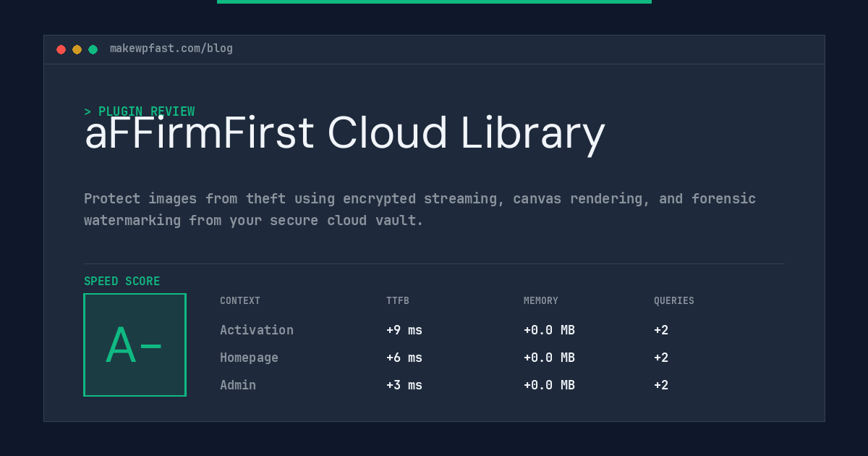Click the SPEED SCORE label
The width and height of the screenshot is (868, 456).
122,282
